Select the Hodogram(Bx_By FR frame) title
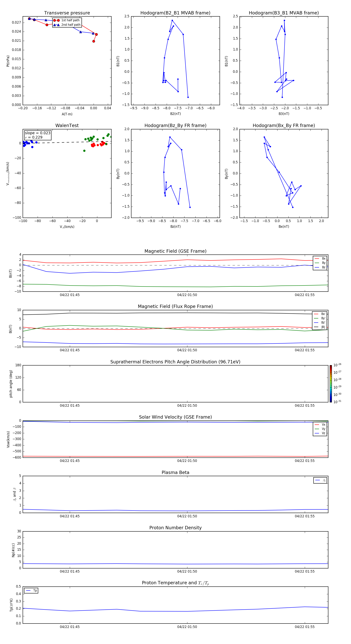This screenshot has width=351, height=644. 284,125
